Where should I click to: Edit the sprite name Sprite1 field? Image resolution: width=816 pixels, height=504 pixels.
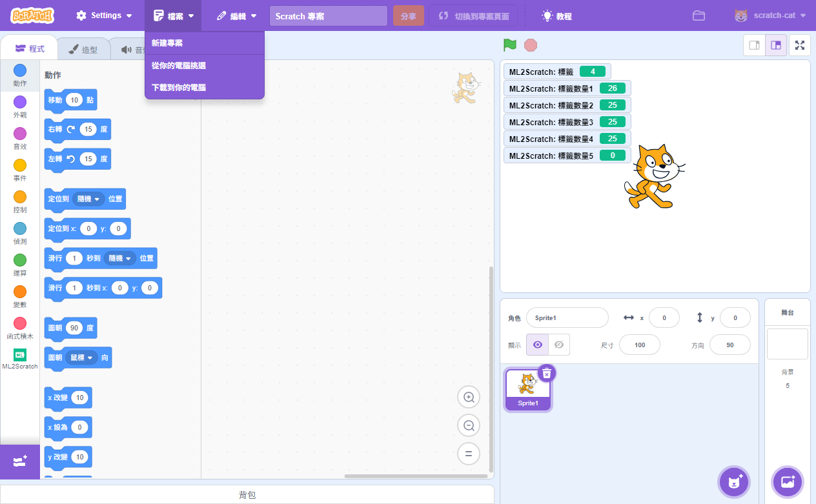pos(567,318)
